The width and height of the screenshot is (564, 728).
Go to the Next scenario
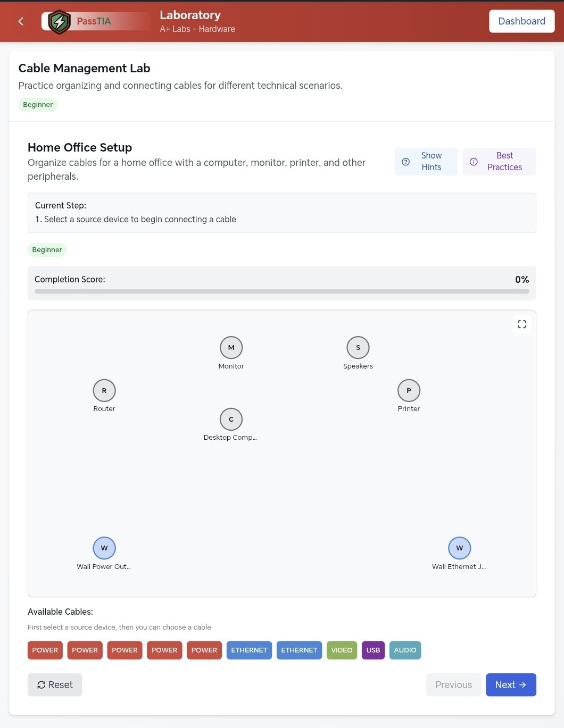[x=511, y=685]
